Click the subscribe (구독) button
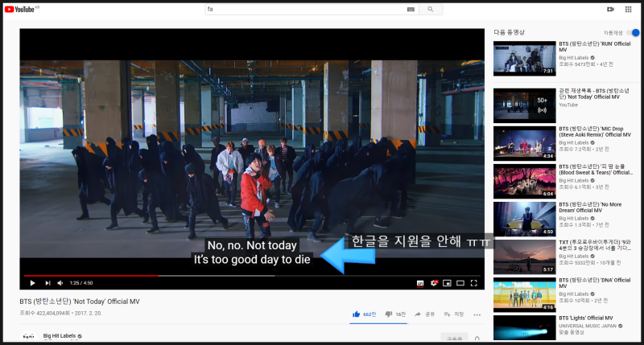This screenshot has width=644, height=345. pos(454,337)
